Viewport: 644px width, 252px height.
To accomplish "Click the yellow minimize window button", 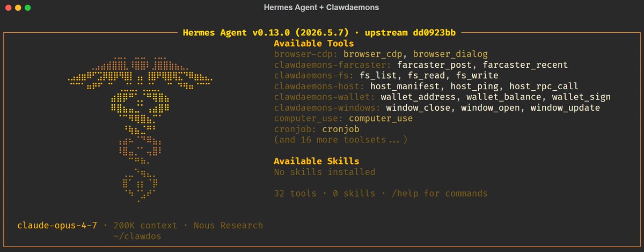I will [x=18, y=8].
